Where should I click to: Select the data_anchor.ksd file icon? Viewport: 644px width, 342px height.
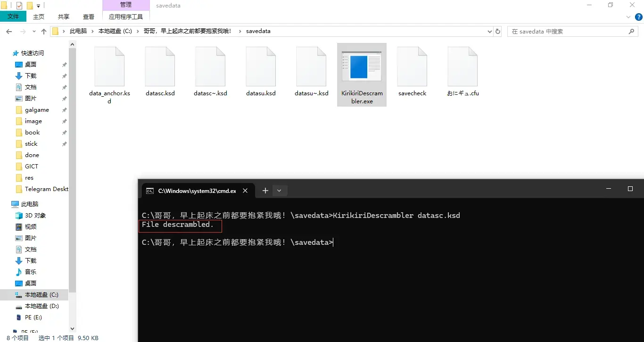click(109, 67)
